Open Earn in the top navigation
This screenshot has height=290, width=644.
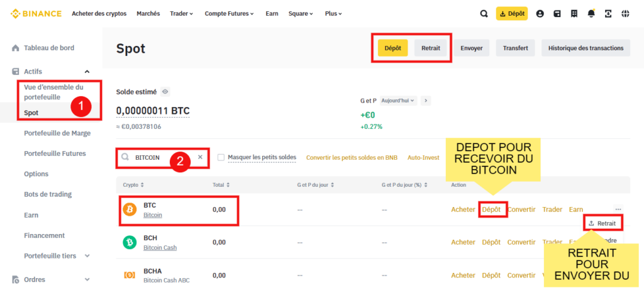(272, 14)
